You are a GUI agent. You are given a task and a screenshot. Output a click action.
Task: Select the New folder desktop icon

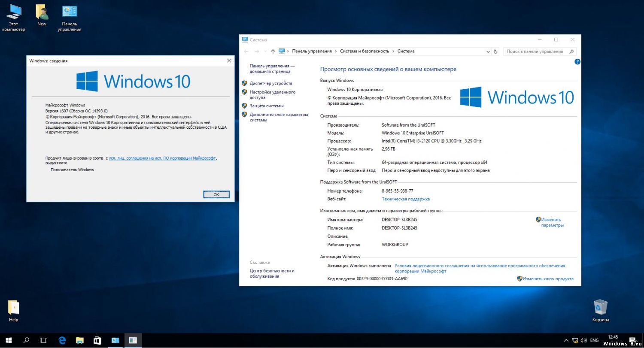[42, 15]
